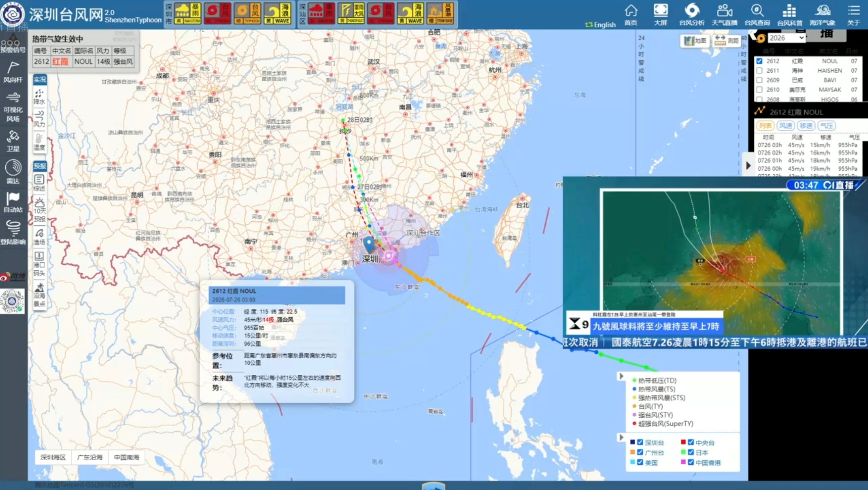Toggle the 日本 forecast source checkbox
Viewport: 868px width, 490px height.
(x=691, y=452)
